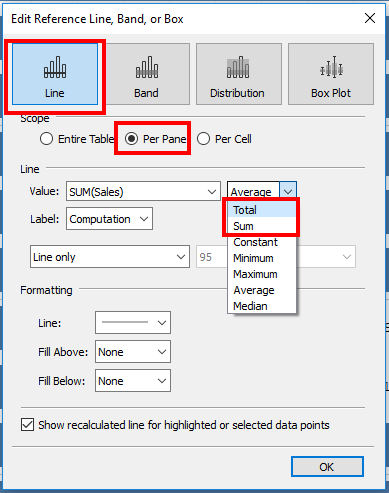The width and height of the screenshot is (389, 493).
Task: Choose the Band reference type icon
Action: pyautogui.click(x=147, y=74)
